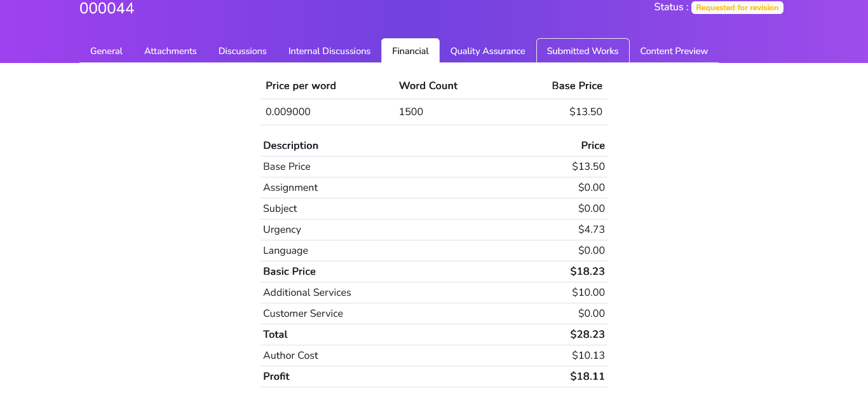Click the Customer Service row label
This screenshot has height=409, width=868.
coord(302,314)
